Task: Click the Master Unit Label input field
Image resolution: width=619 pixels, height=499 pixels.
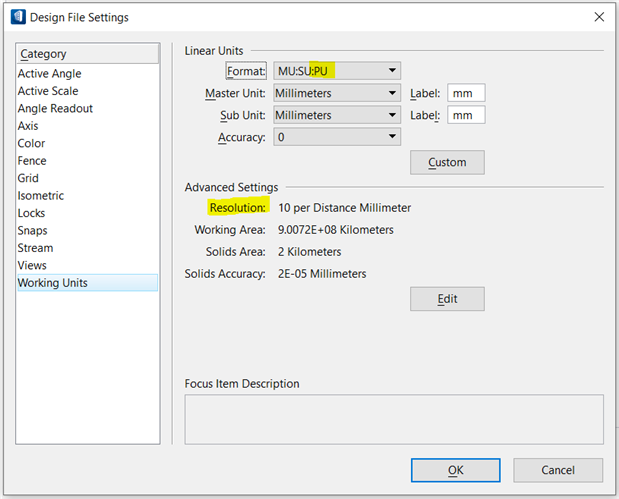Action: tap(466, 93)
